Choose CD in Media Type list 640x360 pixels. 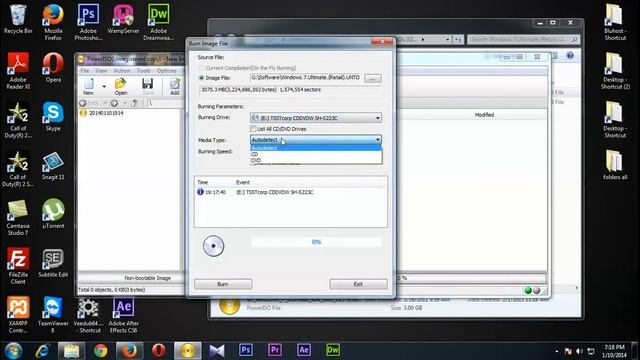[316, 154]
